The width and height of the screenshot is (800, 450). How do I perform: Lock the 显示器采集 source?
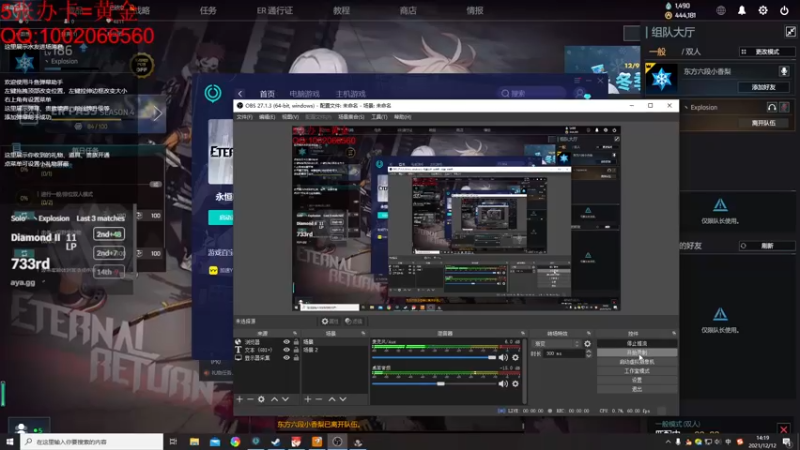(x=296, y=358)
